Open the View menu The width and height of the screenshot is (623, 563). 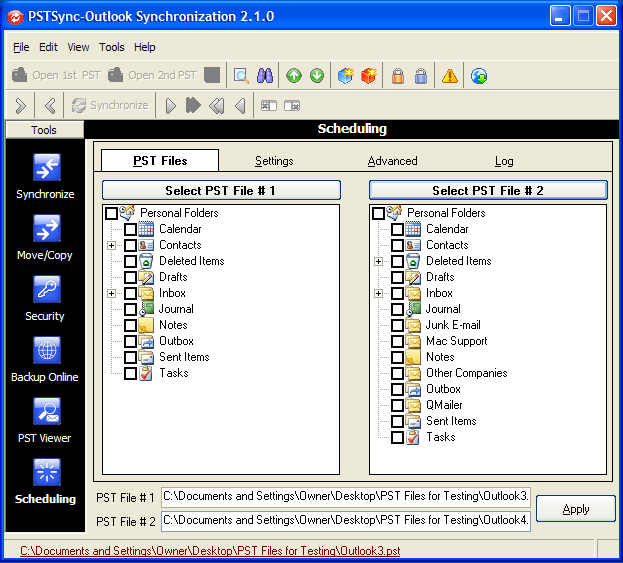click(x=78, y=47)
